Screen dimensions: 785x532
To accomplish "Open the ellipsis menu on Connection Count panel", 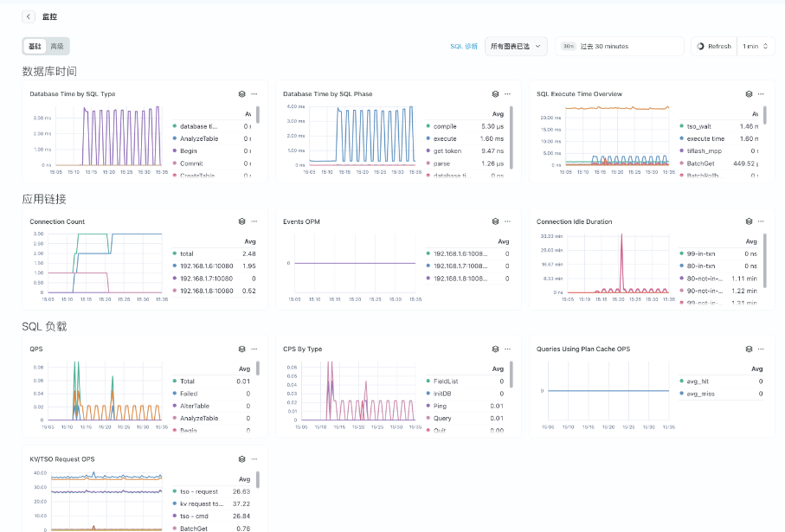I will click(254, 221).
